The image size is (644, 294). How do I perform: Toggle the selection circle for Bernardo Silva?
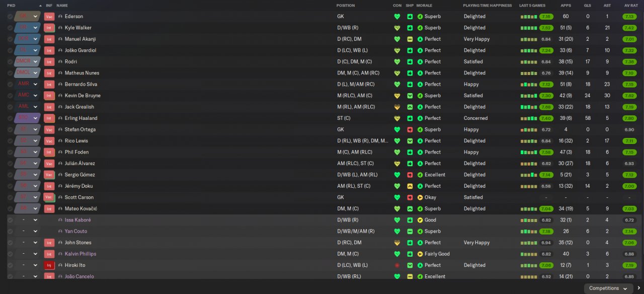tap(10, 84)
